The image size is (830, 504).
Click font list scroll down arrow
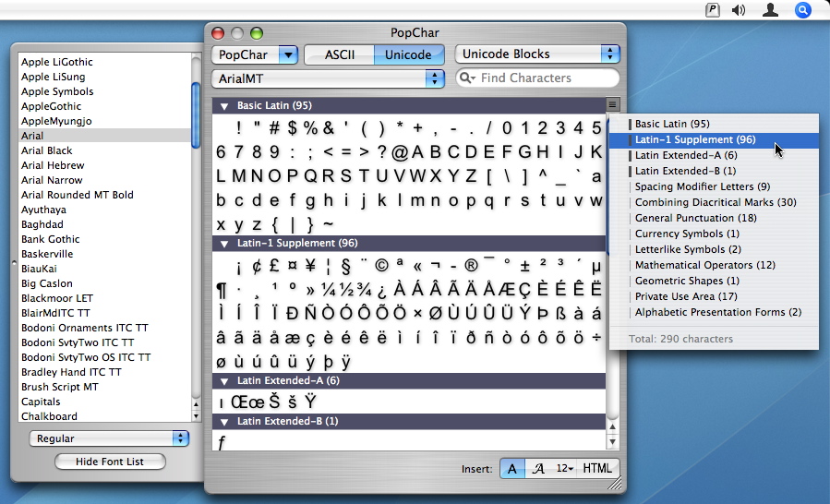[x=196, y=416]
